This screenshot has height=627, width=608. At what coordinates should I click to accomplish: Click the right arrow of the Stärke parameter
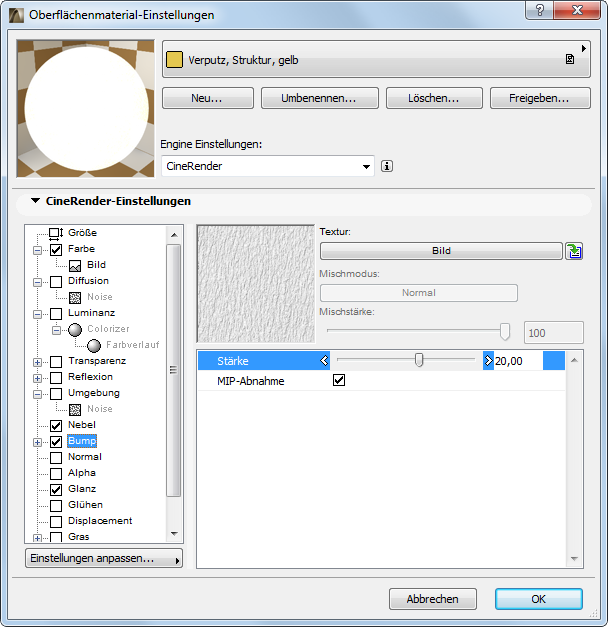click(488, 361)
